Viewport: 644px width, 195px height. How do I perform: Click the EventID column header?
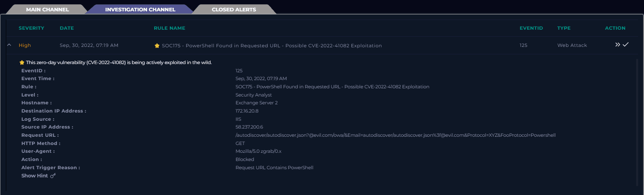coord(531,28)
